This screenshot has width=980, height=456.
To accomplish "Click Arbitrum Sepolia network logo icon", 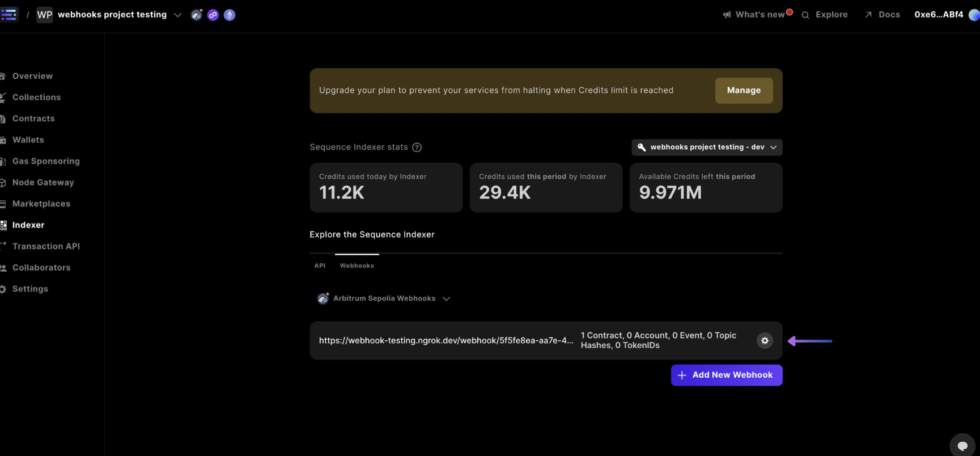I will click(x=323, y=298).
